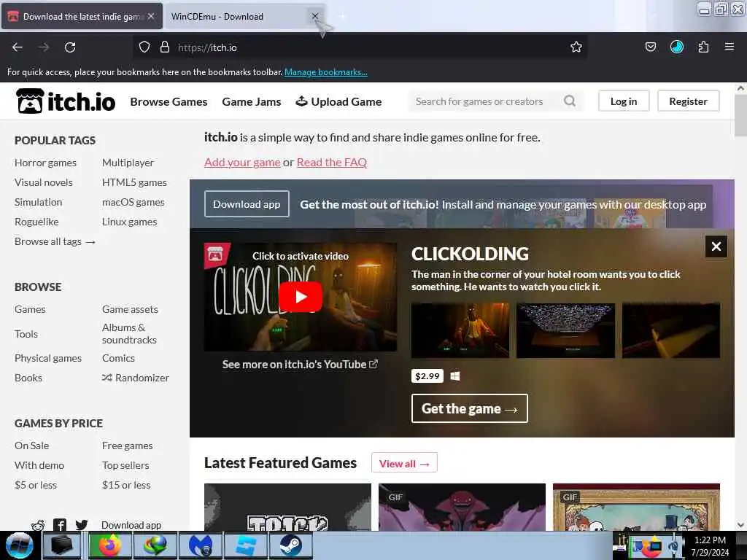This screenshot has height=560, width=747.
Task: Open the Windows Start orb
Action: pyautogui.click(x=20, y=545)
